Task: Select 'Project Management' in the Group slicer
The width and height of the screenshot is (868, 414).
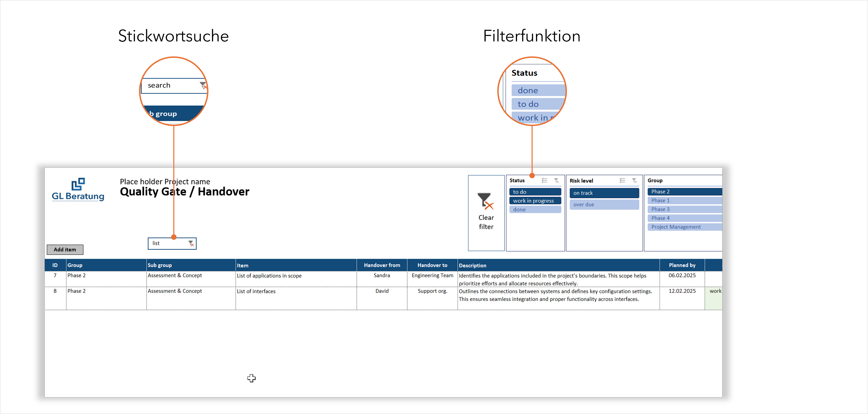Action: point(685,227)
